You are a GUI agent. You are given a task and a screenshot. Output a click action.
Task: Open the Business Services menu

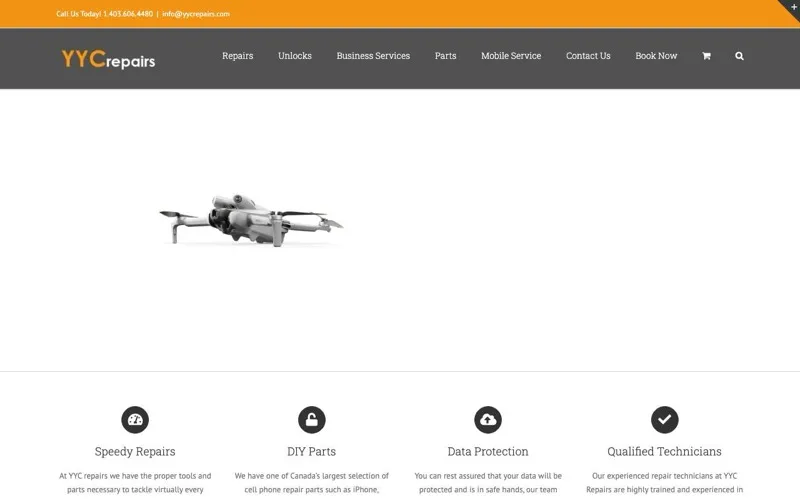tap(373, 56)
